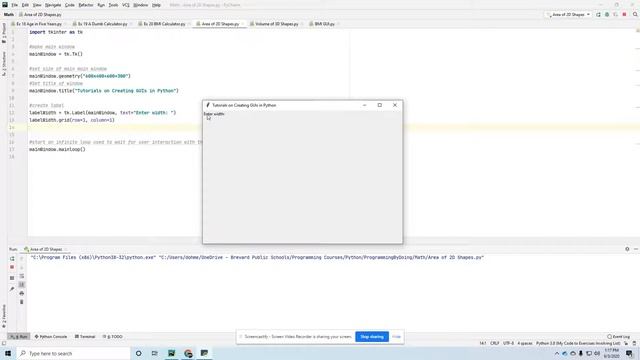Open Windows Start menu
Image resolution: width=640 pixels, height=360 pixels.
[8, 353]
